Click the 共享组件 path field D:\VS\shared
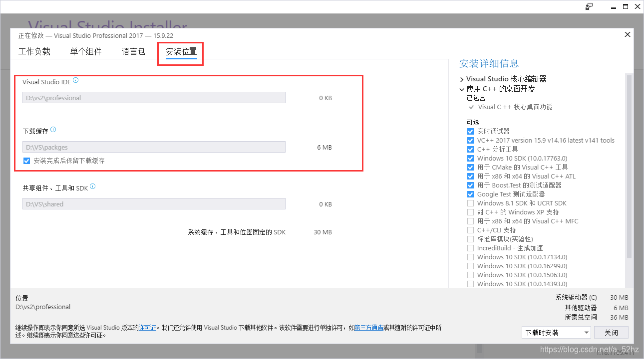 pyautogui.click(x=154, y=204)
